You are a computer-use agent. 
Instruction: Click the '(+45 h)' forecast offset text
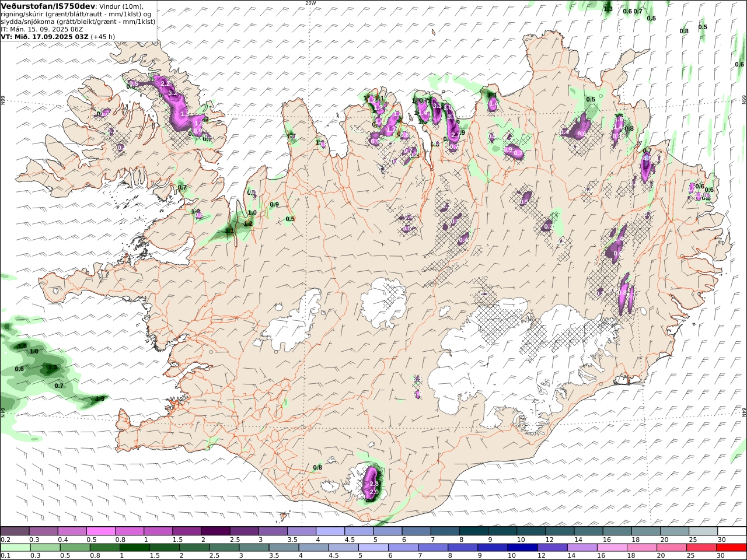click(x=103, y=36)
